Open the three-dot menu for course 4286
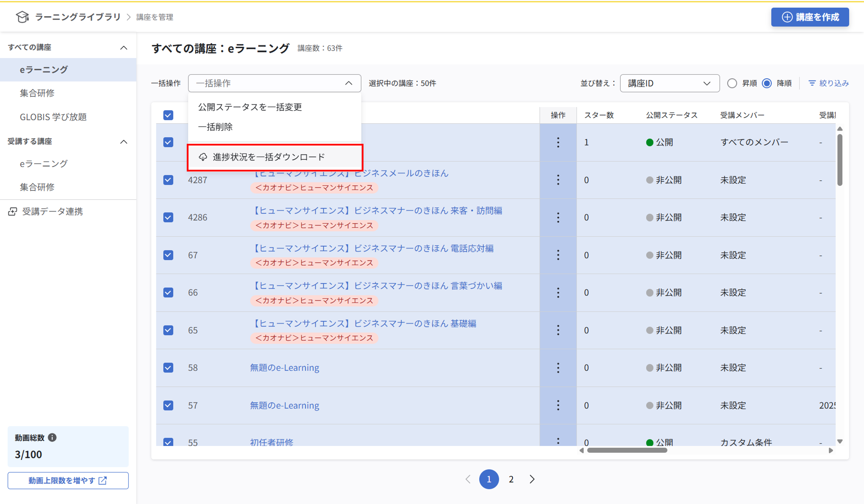864x504 pixels. click(558, 217)
